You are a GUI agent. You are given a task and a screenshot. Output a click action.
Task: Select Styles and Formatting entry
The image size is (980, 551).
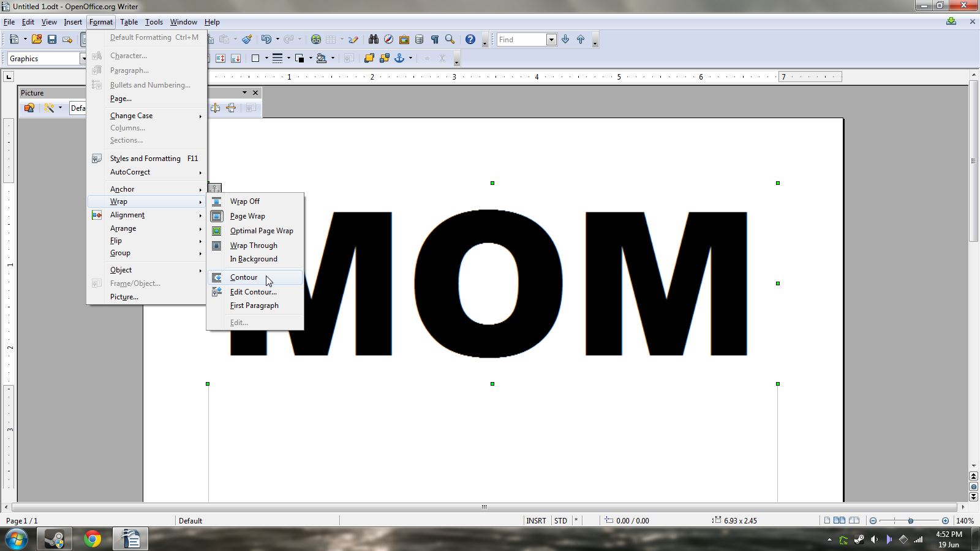pyautogui.click(x=146, y=159)
